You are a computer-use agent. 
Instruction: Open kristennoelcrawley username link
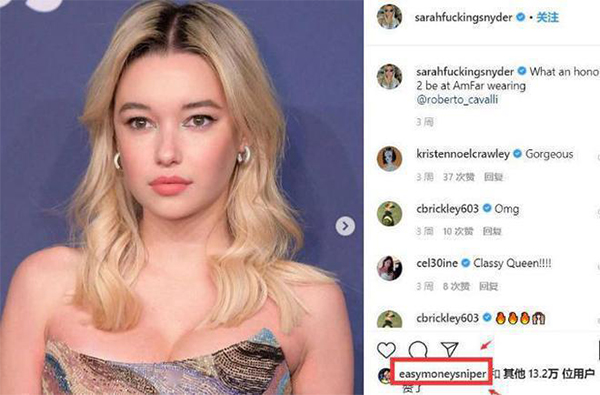pos(463,154)
